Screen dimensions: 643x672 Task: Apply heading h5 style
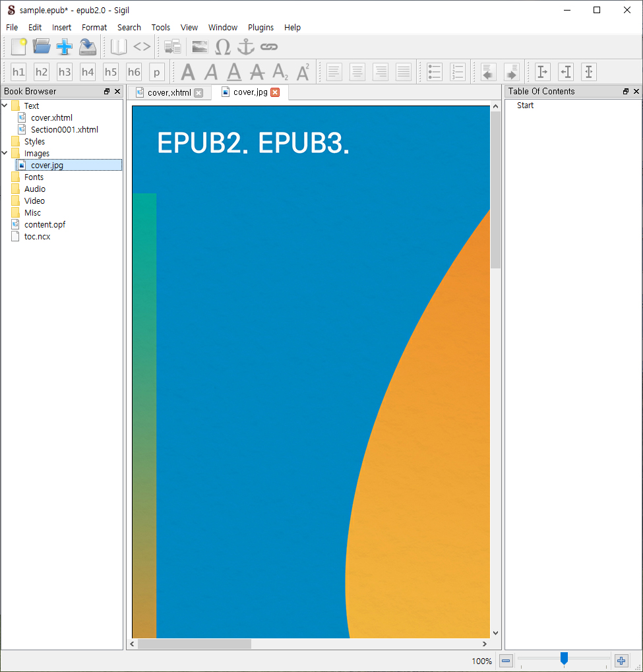(x=111, y=72)
